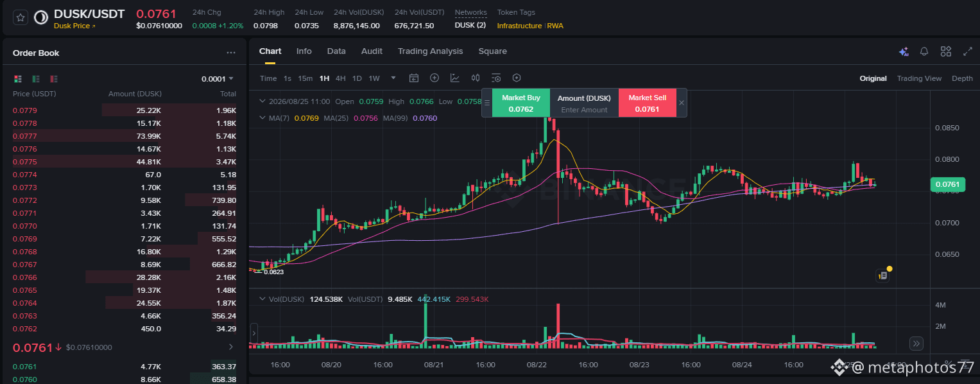980x384 pixels.
Task: Open the Networks DUSK (2) details
Action: point(470,26)
